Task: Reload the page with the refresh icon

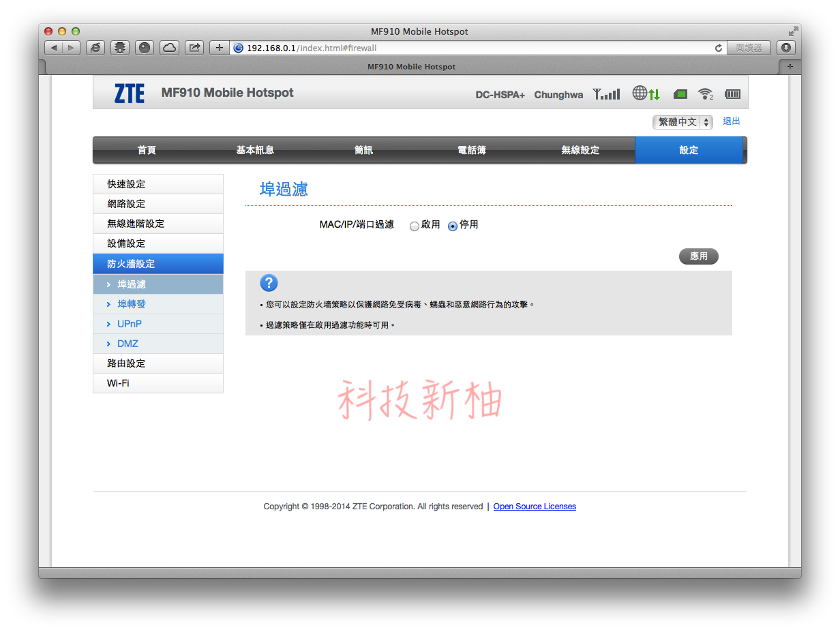Action: tap(718, 48)
